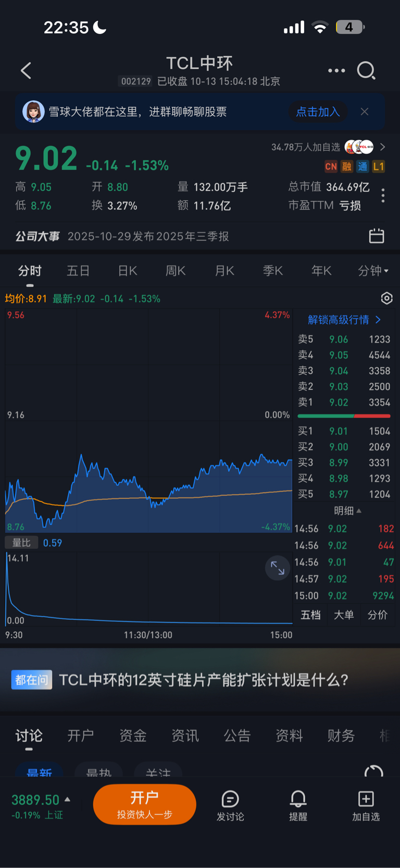Screen dimensions: 400x868
Task: Switch to the 年K chart tab
Action: 321,271
